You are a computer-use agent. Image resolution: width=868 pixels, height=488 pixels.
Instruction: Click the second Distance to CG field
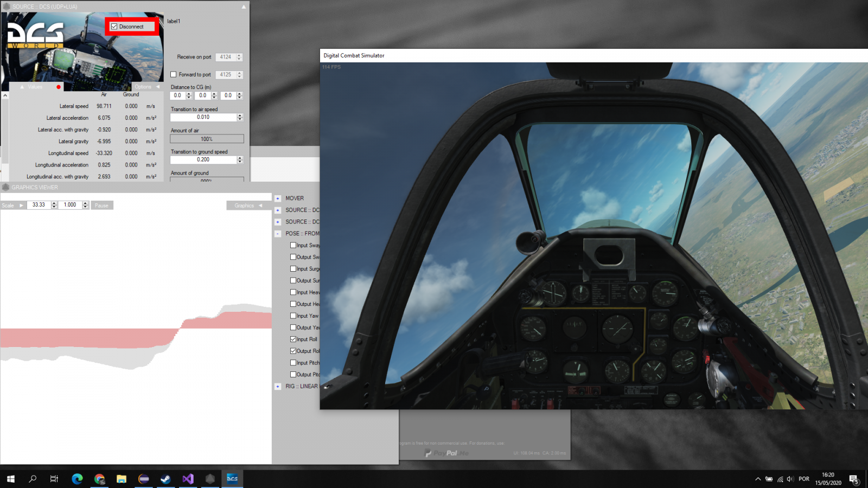pyautogui.click(x=203, y=95)
